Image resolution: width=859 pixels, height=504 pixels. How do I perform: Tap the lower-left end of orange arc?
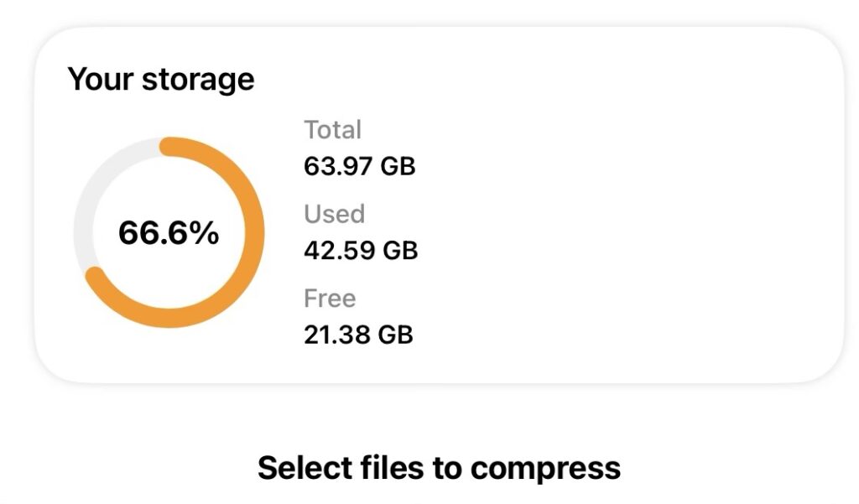(x=96, y=276)
